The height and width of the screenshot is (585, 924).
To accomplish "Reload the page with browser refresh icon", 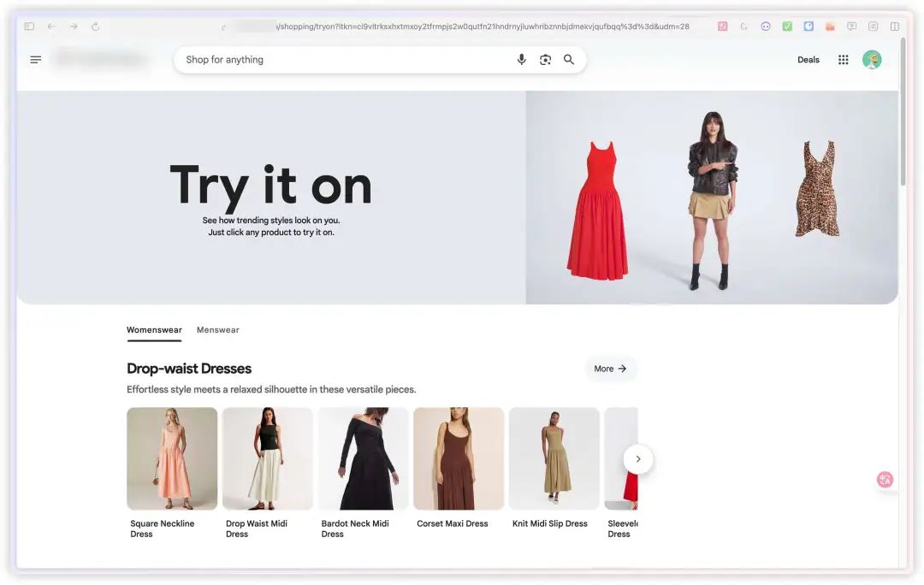I will 95,27.
